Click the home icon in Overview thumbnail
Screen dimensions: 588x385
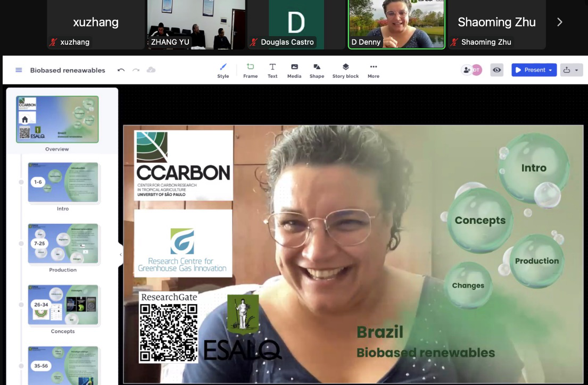tap(25, 120)
